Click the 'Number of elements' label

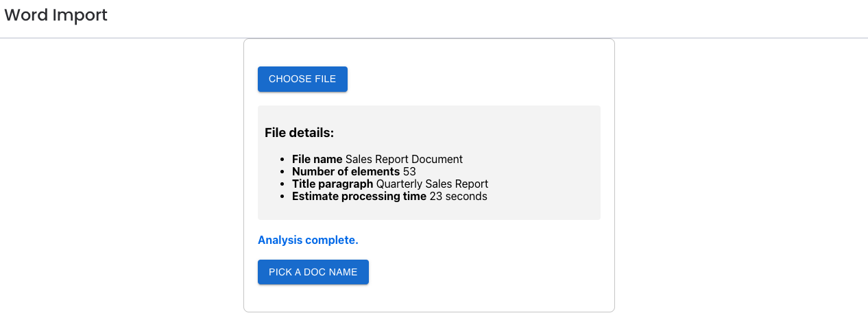(x=346, y=171)
